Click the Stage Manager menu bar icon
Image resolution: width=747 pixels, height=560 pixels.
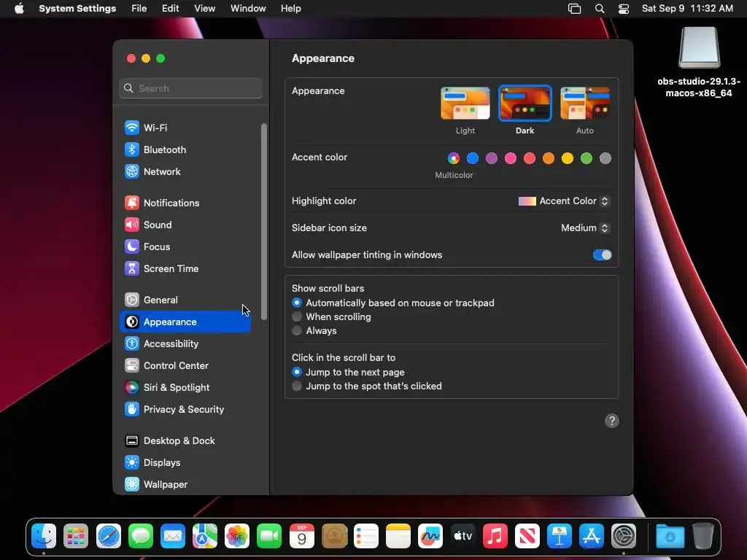click(x=575, y=9)
